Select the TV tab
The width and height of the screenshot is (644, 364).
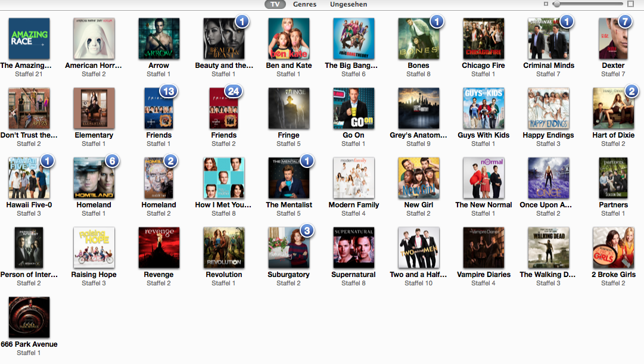pos(275,5)
